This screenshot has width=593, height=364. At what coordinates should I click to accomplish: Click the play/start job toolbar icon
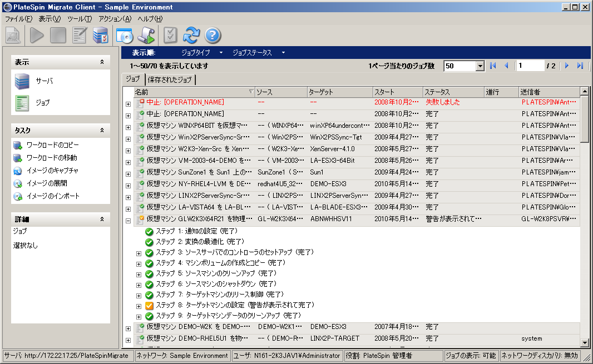click(37, 36)
